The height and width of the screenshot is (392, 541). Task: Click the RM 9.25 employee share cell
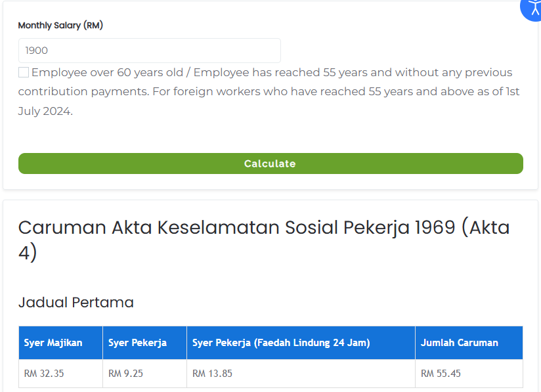tap(144, 374)
